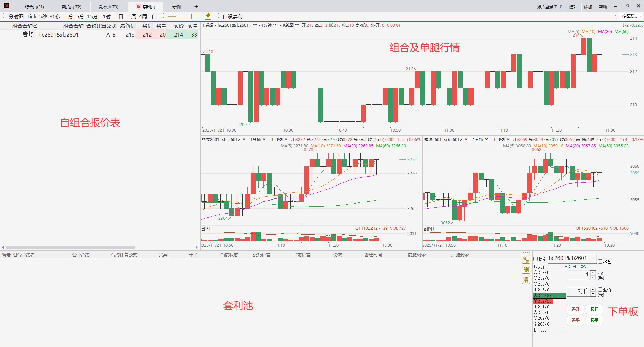Image resolution: width=644 pixels, height=347 pixels.
Task: Click the red app logo icon
Action: (7, 6)
